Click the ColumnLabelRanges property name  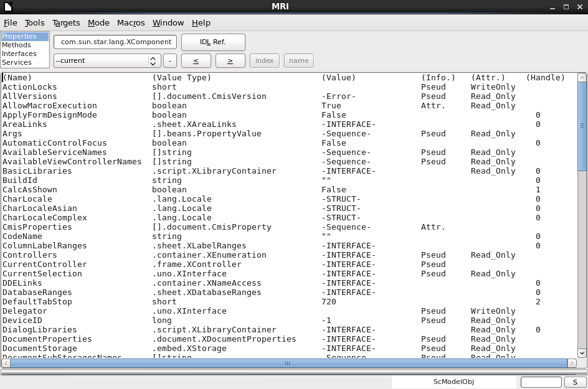point(45,246)
